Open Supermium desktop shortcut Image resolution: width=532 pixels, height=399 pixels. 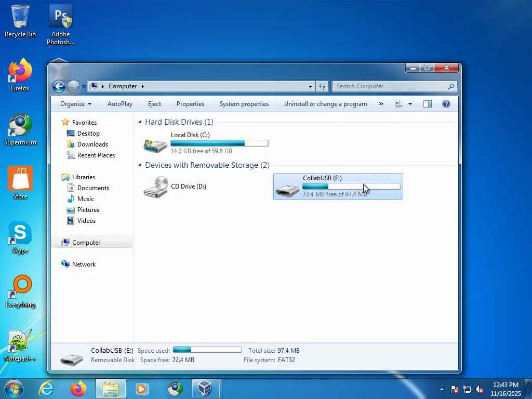(20, 129)
